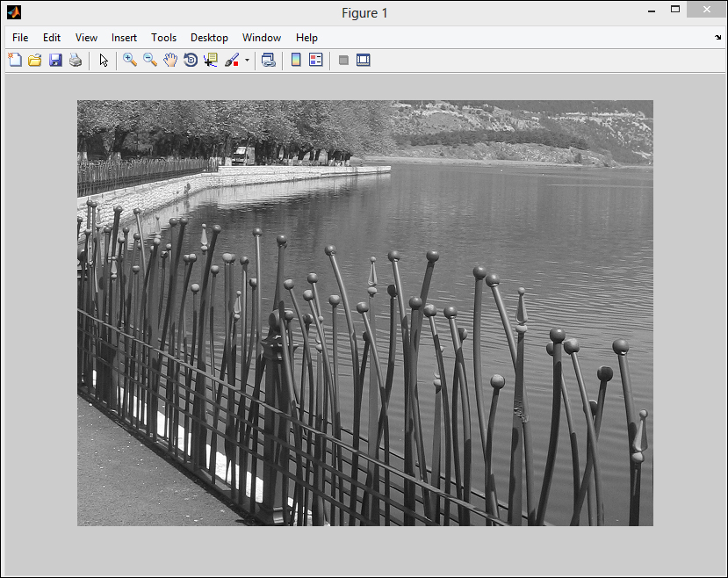728x578 pixels.
Task: Click the grayscale lake fence image
Action: click(x=365, y=313)
